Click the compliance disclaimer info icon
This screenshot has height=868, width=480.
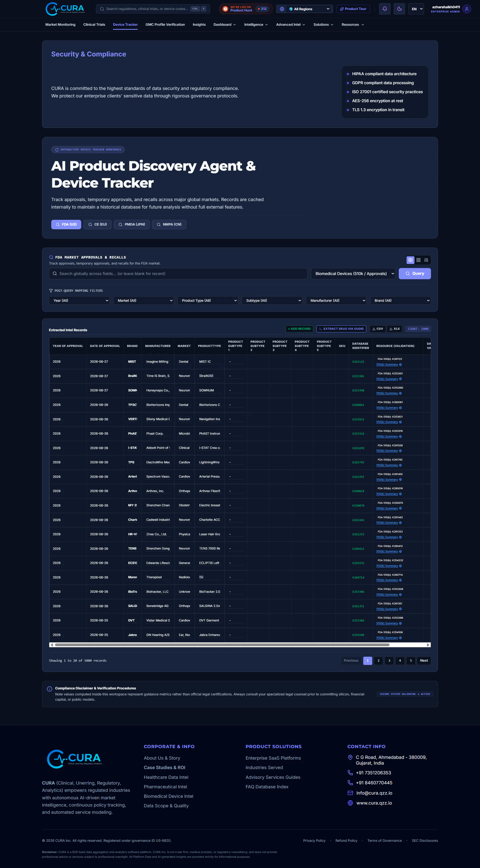[49, 689]
